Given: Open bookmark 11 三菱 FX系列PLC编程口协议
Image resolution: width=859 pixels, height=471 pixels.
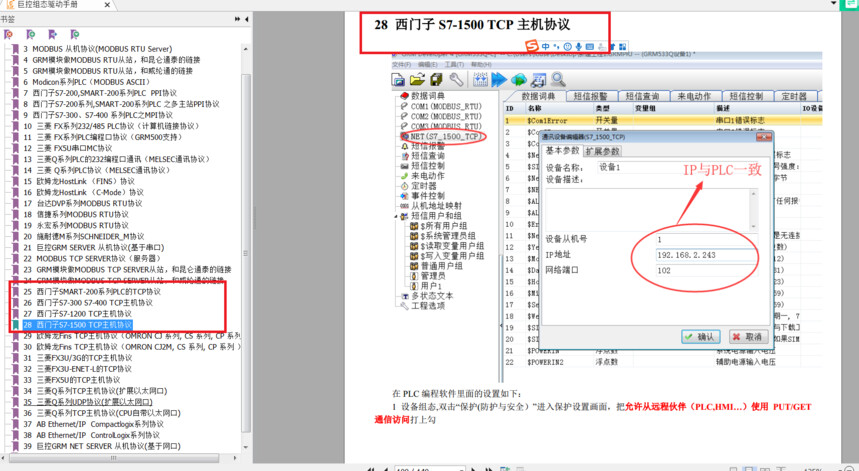Looking at the screenshot, I should pyautogui.click(x=102, y=137).
